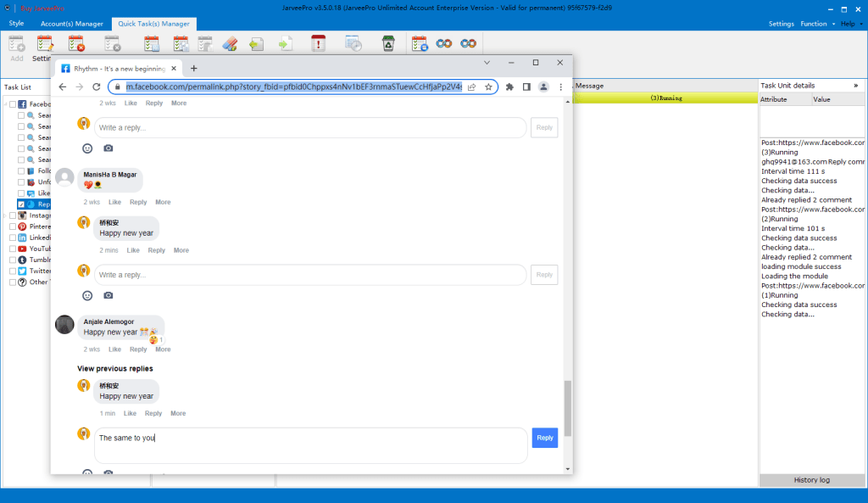Collapse the Task Unit details panel

[x=855, y=86]
